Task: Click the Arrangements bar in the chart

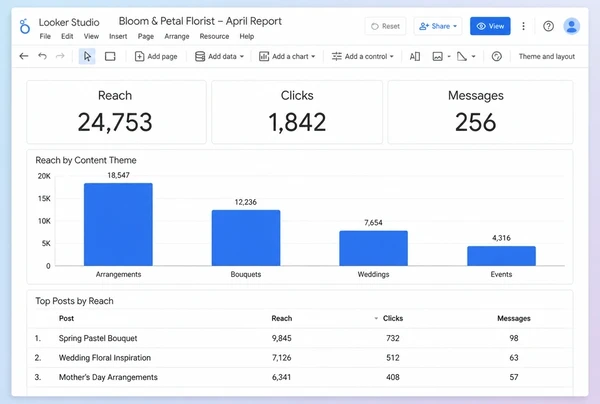Action: (x=118, y=225)
